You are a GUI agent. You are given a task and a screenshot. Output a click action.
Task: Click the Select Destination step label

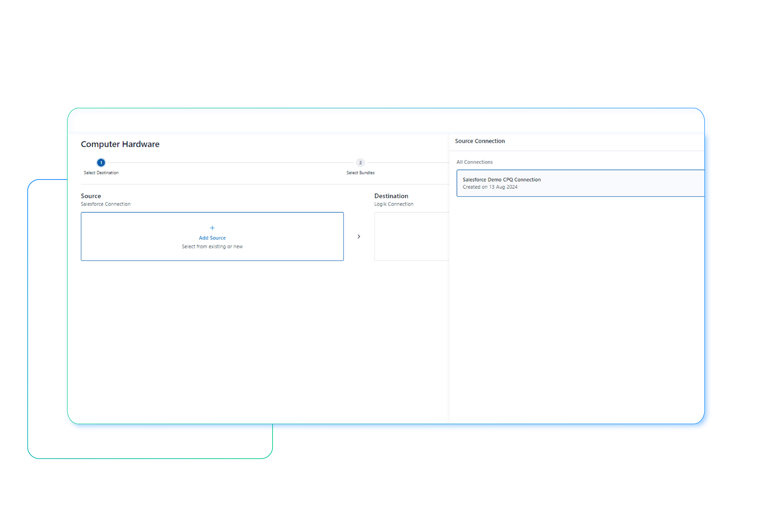[101, 173]
